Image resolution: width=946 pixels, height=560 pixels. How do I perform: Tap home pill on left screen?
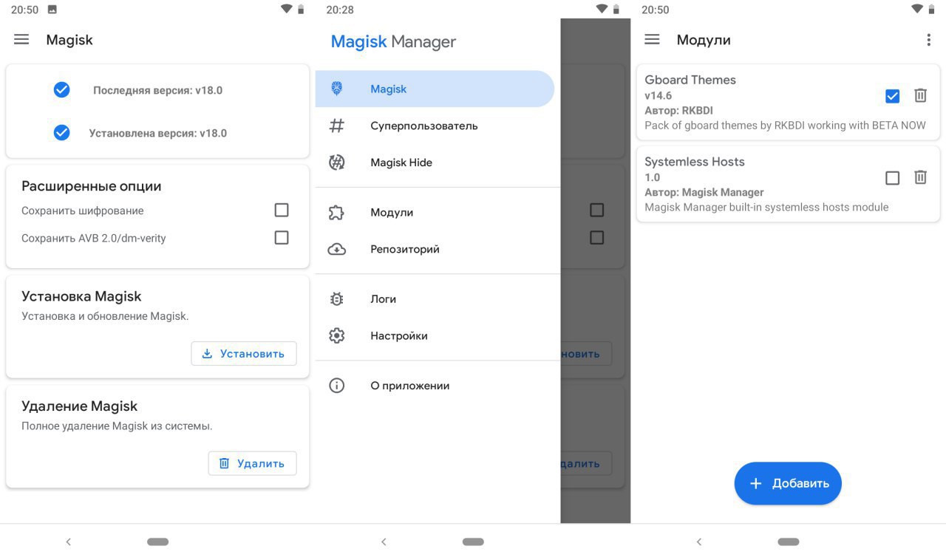pos(157,542)
